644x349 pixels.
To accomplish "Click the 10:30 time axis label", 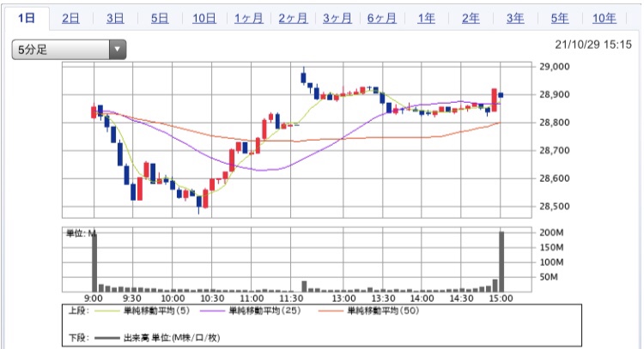I will coord(212,298).
